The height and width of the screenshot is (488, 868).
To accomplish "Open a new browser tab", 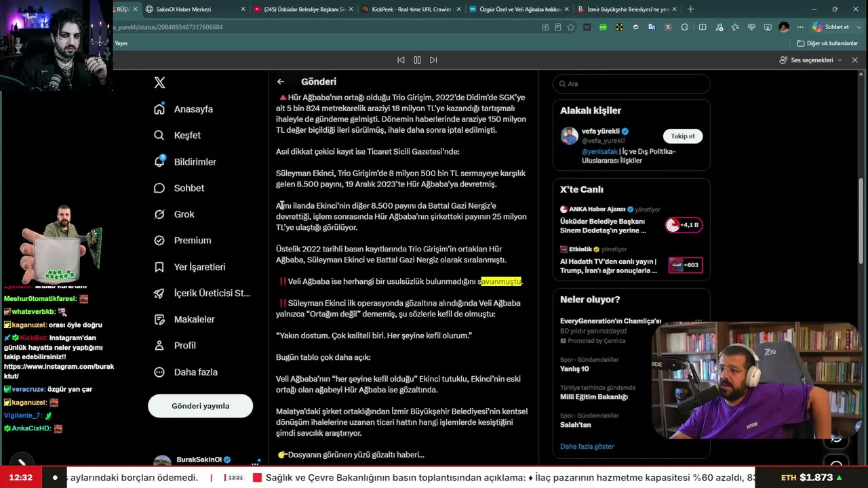I will tap(690, 9).
